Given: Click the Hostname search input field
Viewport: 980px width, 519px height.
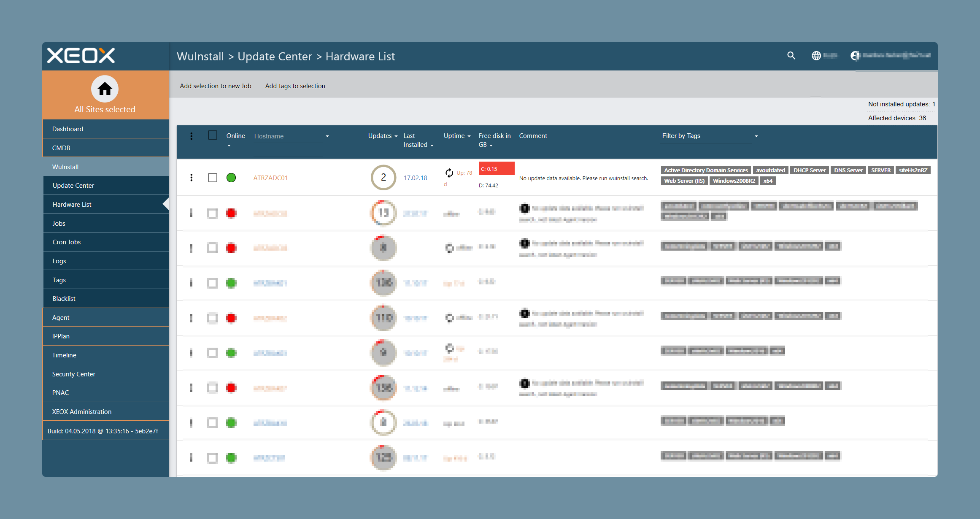Looking at the screenshot, I should pyautogui.click(x=288, y=136).
